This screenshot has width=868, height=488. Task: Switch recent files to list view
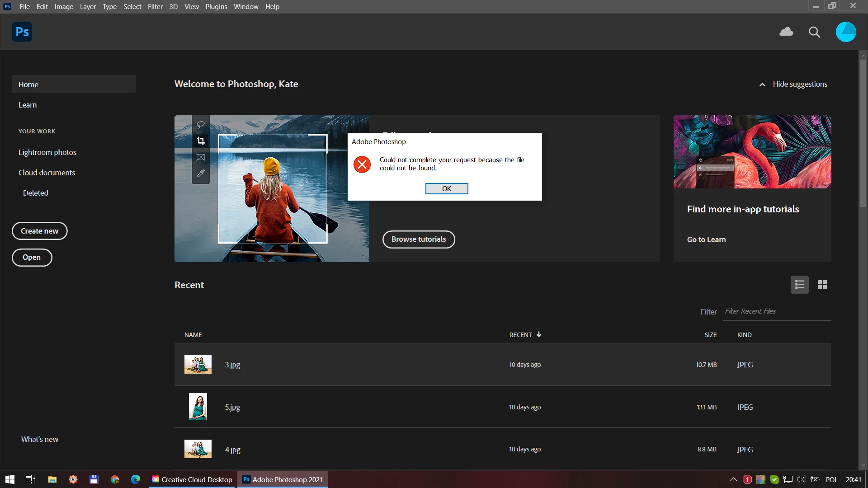799,285
